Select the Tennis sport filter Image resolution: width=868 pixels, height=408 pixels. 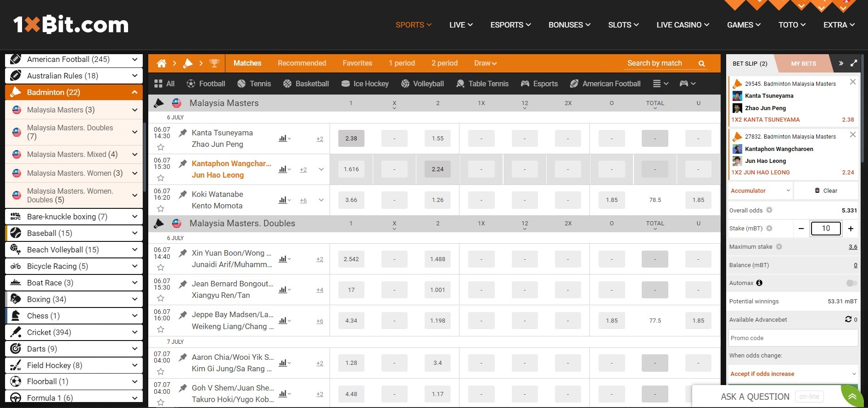click(x=254, y=84)
